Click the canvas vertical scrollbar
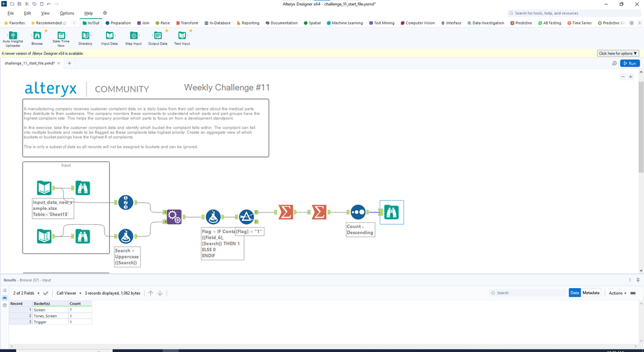This screenshot has width=644, height=352. (641, 127)
